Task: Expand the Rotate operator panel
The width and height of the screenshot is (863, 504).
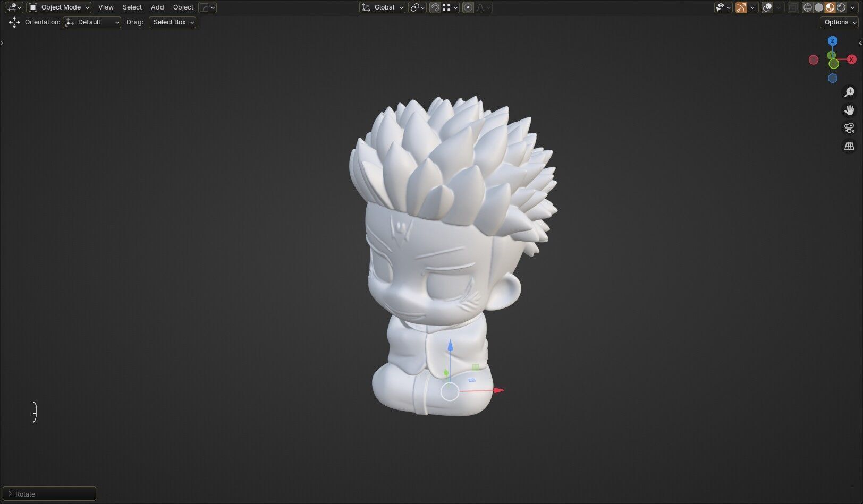Action: tap(49, 494)
